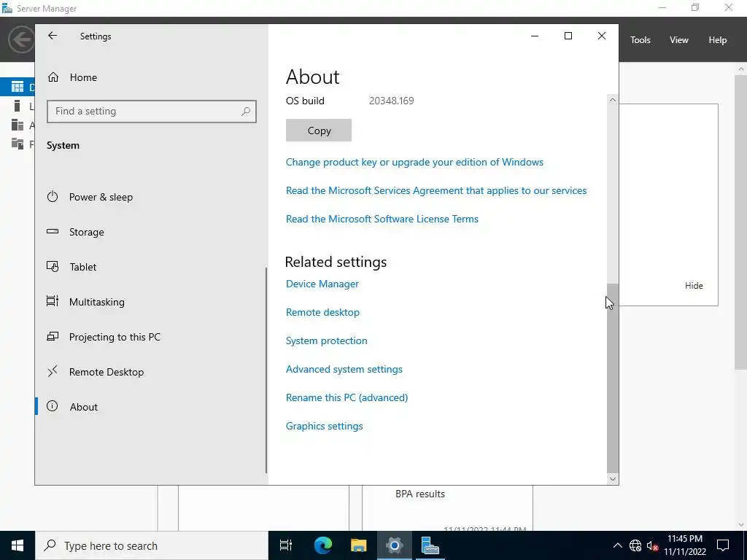747x560 pixels.
Task: Launch Microsoft Edge from taskbar
Action: [322, 545]
